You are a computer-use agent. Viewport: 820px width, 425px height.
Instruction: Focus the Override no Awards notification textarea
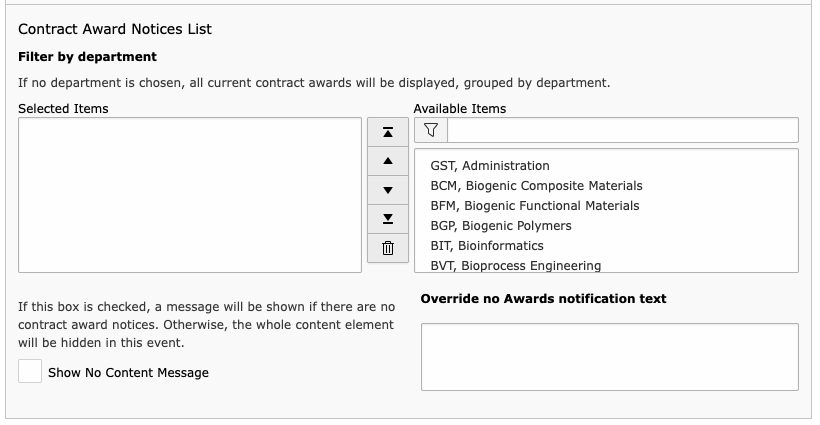(610, 357)
